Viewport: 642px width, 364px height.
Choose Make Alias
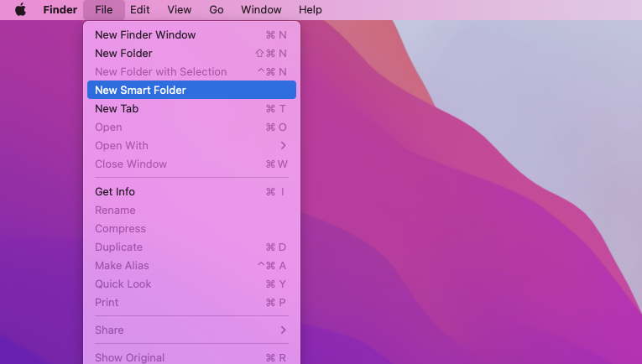pos(191,265)
